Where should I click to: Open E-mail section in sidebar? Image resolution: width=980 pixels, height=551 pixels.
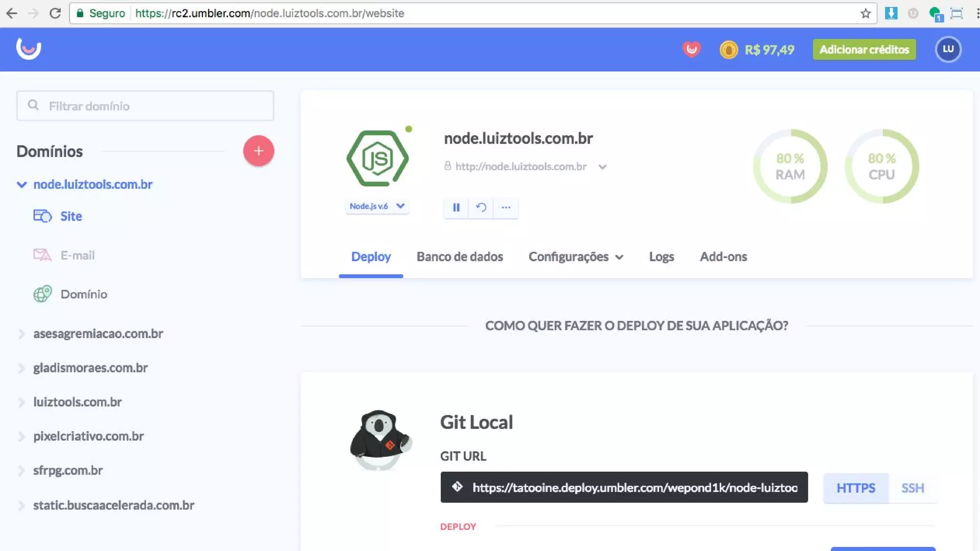pyautogui.click(x=77, y=255)
